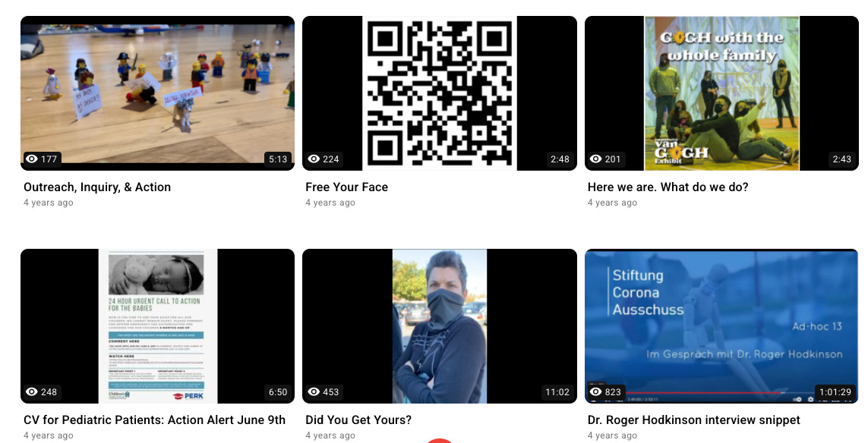Open 'CV for Pediatric Patients: Action Alert June 9th'

154,419
